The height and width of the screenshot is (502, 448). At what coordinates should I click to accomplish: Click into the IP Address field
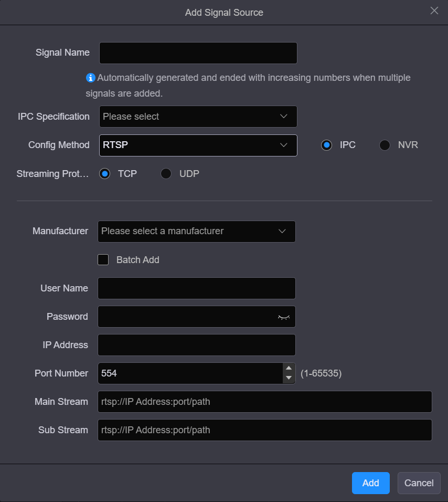point(196,345)
